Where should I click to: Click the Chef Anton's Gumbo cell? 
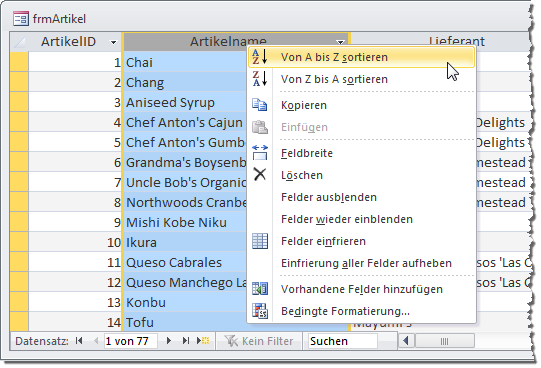click(185, 142)
